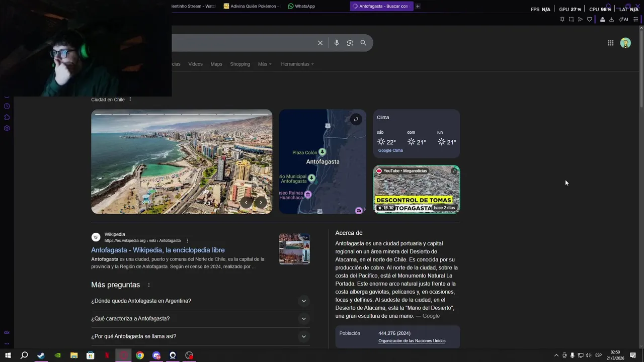Screen dimensions: 644x362
Task: Open the Wikipedia result image thumbnail
Action: coord(294,249)
